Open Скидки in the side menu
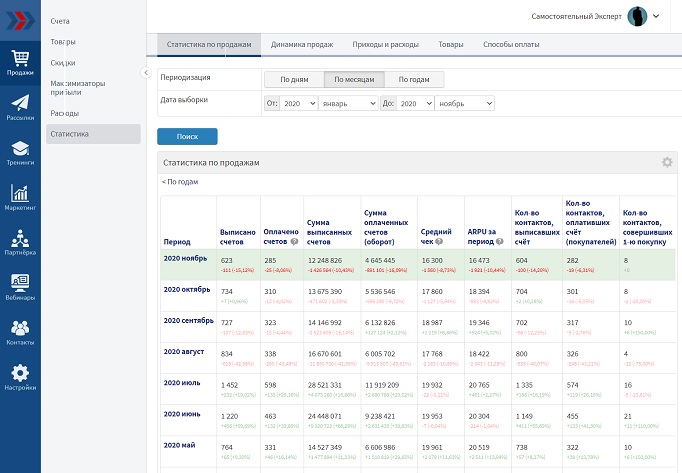 pos(63,63)
